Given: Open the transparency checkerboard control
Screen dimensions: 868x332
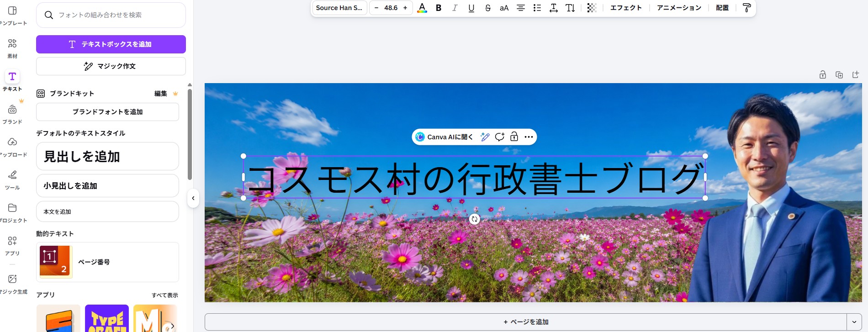Looking at the screenshot, I should 592,8.
